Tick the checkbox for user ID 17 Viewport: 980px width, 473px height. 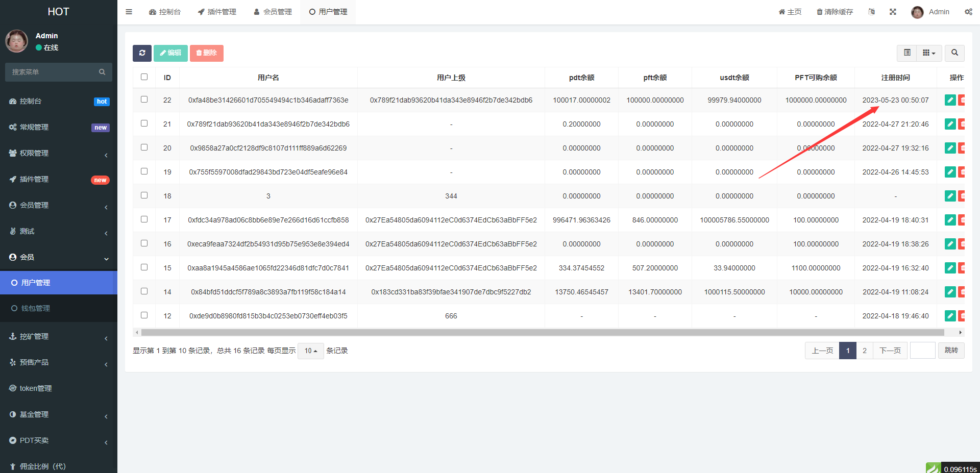coord(144,219)
